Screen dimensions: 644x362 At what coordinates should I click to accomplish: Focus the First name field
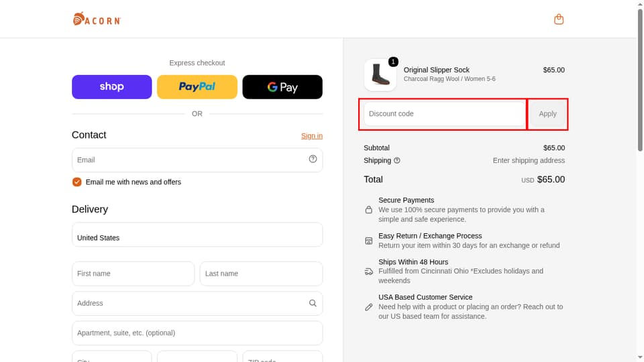tap(133, 274)
